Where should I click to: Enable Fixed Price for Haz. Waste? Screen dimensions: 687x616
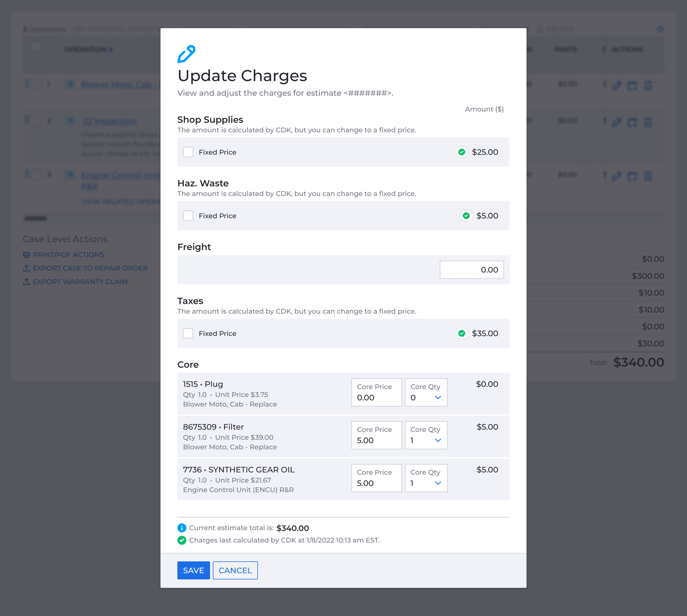(188, 216)
